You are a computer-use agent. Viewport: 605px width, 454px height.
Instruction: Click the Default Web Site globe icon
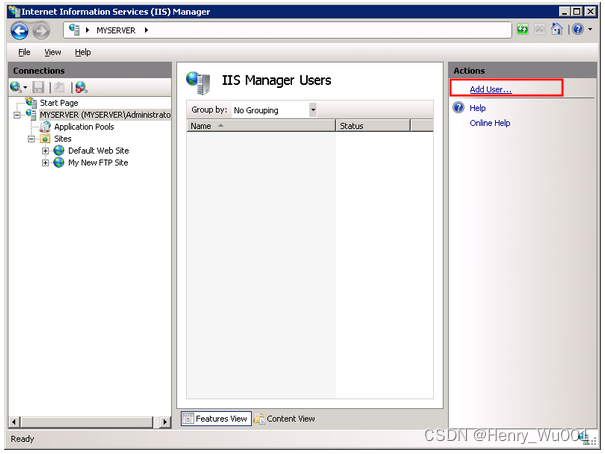(x=59, y=150)
